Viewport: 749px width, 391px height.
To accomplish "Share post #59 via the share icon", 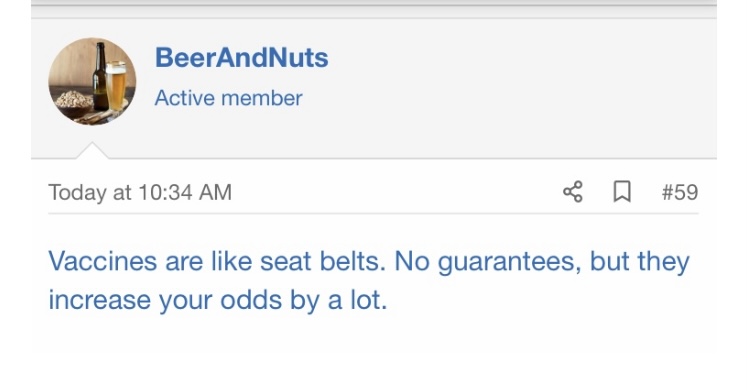I will tap(573, 192).
